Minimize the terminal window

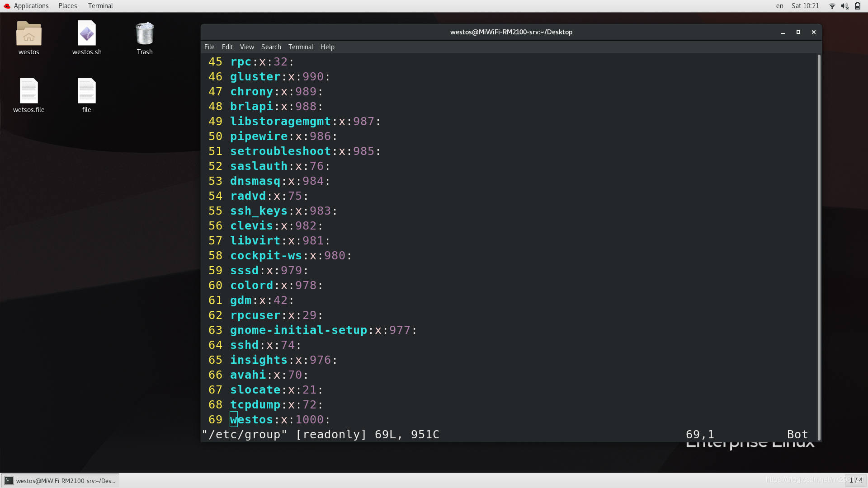pyautogui.click(x=783, y=32)
